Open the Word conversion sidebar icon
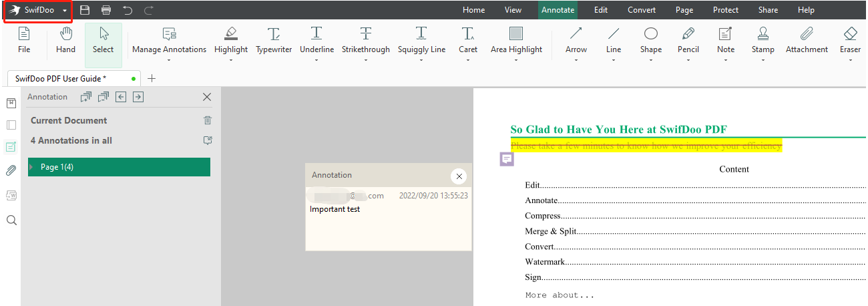Image resolution: width=868 pixels, height=306 pixels. pos(11,195)
